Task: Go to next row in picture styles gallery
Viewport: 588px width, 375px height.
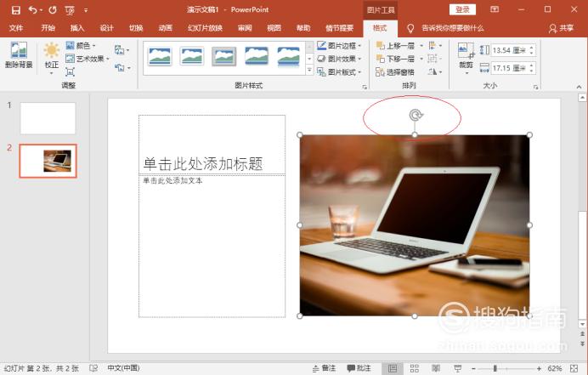Action: point(309,59)
